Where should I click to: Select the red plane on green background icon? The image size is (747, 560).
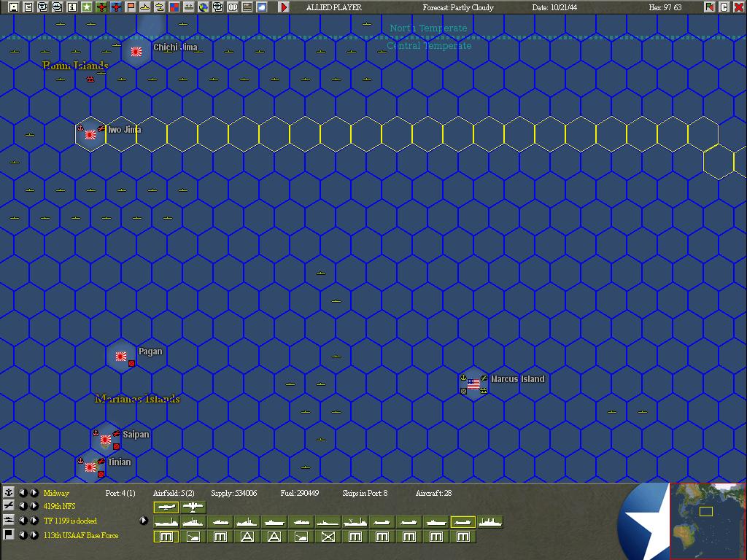tap(101, 7)
